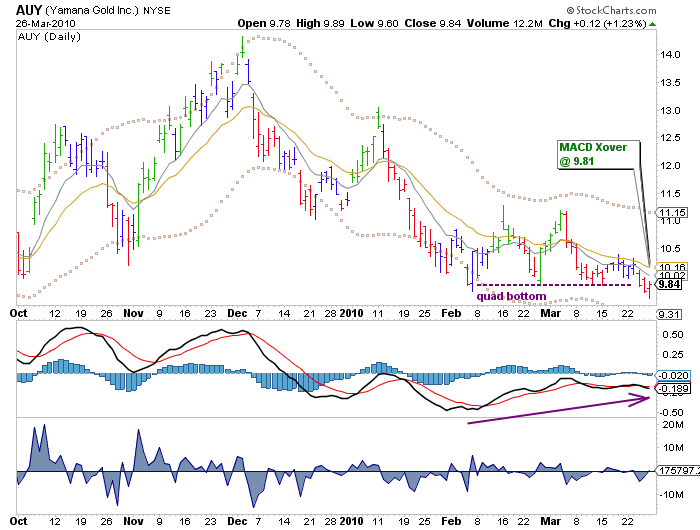
Task: Click -10M on the volume axis
Action: click(671, 495)
